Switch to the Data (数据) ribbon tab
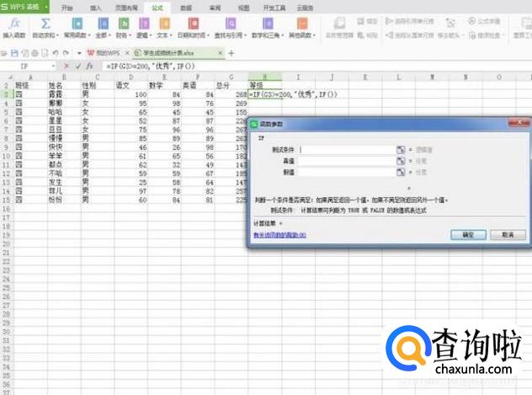532x395 pixels. click(x=186, y=8)
